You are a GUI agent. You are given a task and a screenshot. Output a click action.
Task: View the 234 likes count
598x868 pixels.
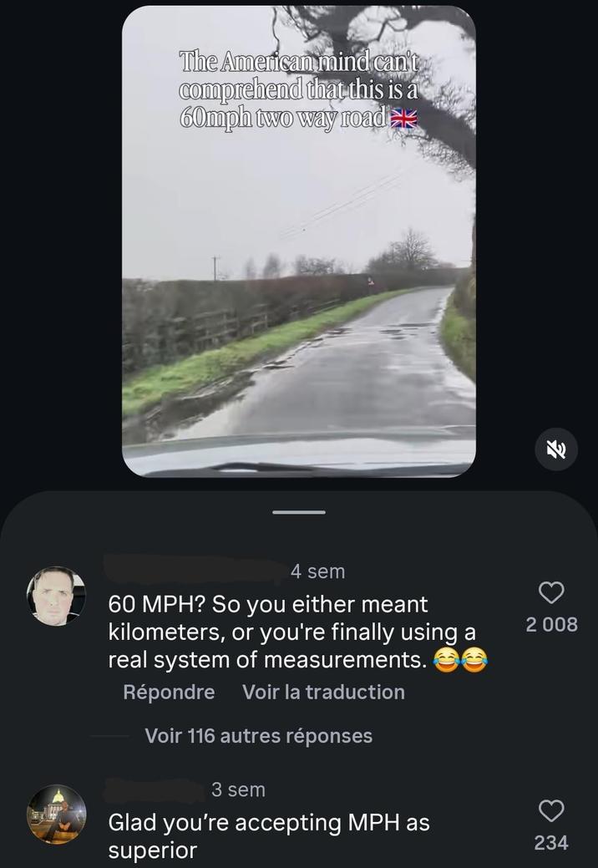551,843
